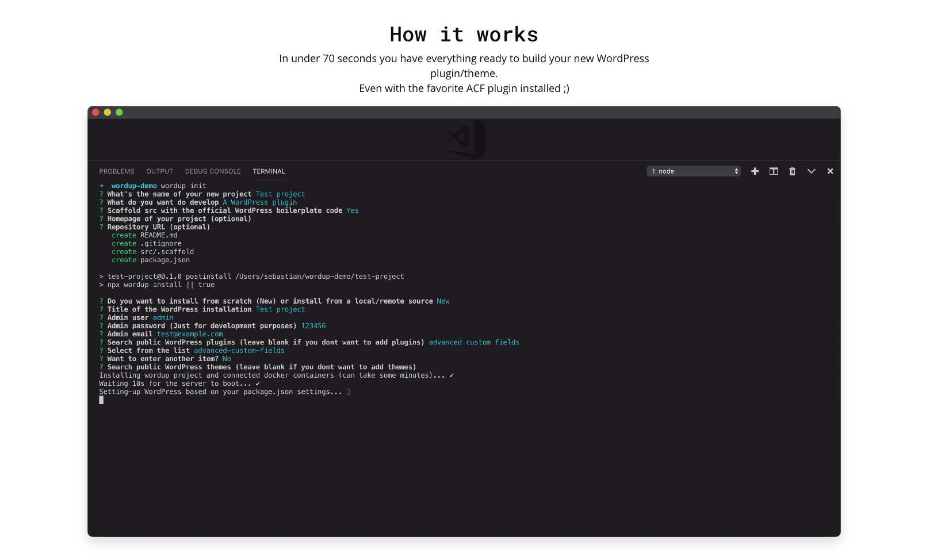Open the DEBUG CONSOLE tab
The image size is (941, 560).
click(x=213, y=171)
